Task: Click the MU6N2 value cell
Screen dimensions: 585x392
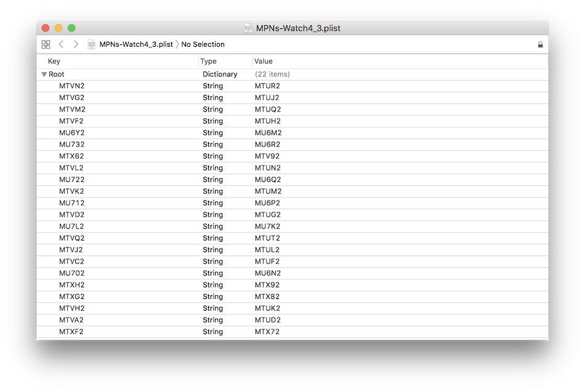Action: tap(268, 273)
